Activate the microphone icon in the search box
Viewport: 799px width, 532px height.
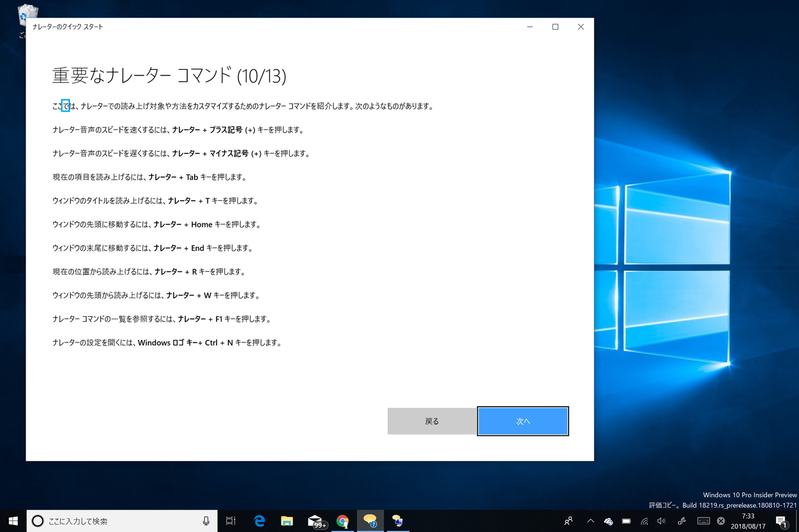206,521
